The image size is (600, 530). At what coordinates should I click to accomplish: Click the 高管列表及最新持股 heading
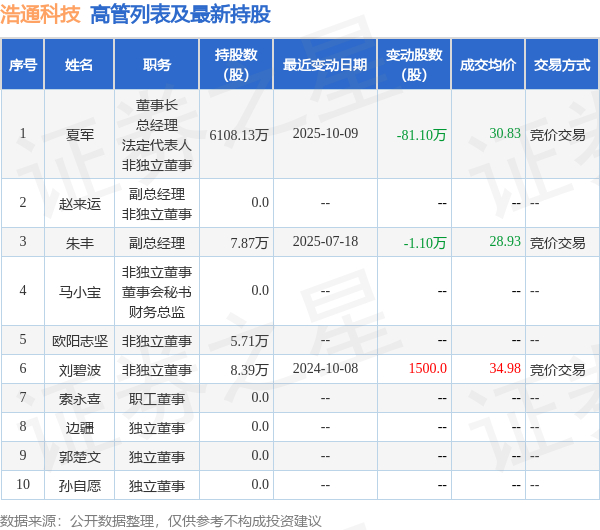(x=180, y=15)
